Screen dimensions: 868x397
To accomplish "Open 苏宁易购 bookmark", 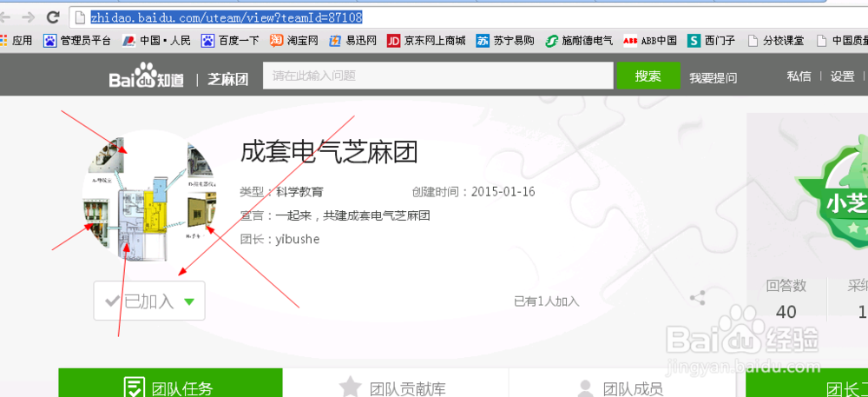I will click(x=505, y=41).
